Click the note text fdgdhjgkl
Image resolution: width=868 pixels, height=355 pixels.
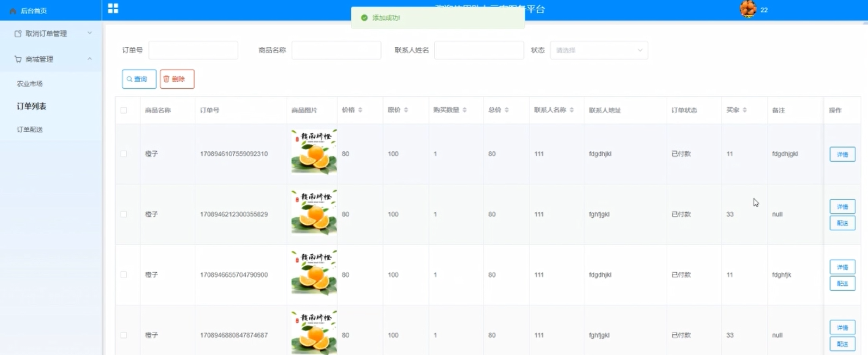click(x=785, y=154)
